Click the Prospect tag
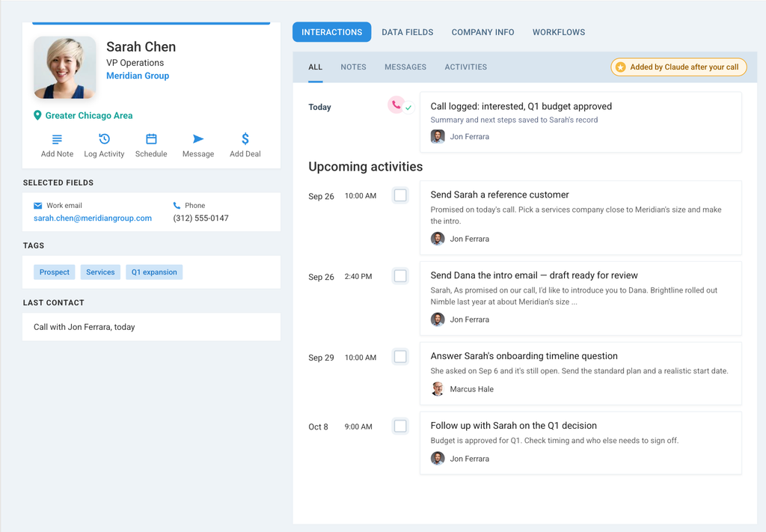This screenshot has height=532, width=766. [x=54, y=272]
